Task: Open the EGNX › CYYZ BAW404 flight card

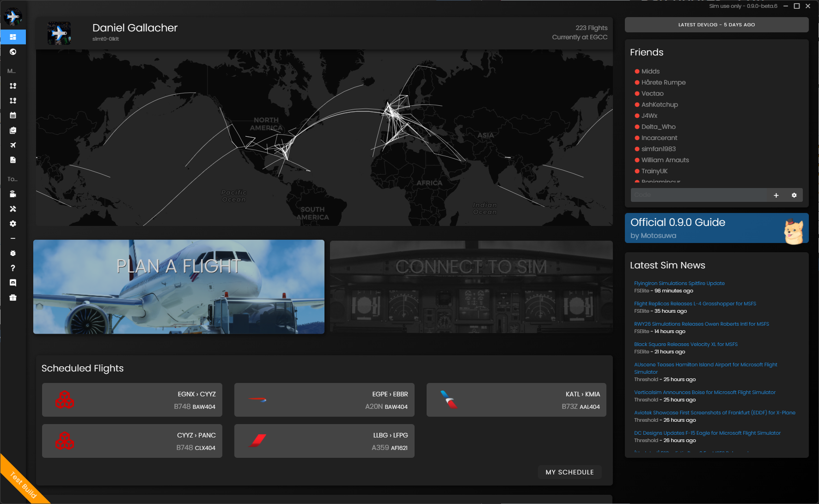Action: coord(132,400)
